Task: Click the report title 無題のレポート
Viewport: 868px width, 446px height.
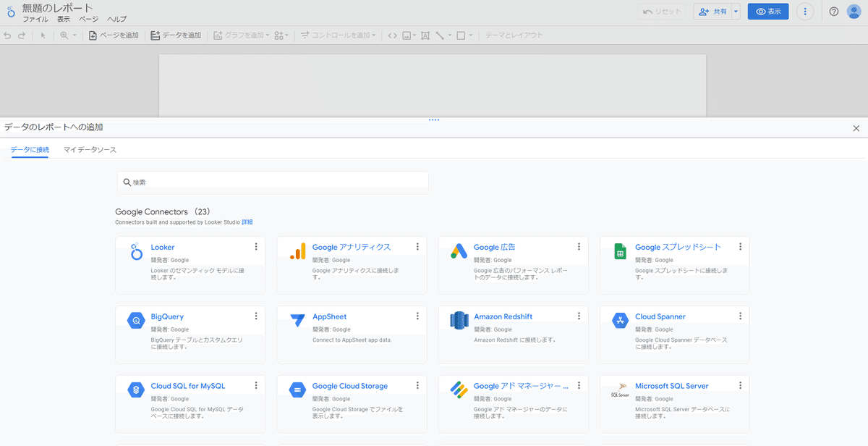Action: pyautogui.click(x=58, y=7)
